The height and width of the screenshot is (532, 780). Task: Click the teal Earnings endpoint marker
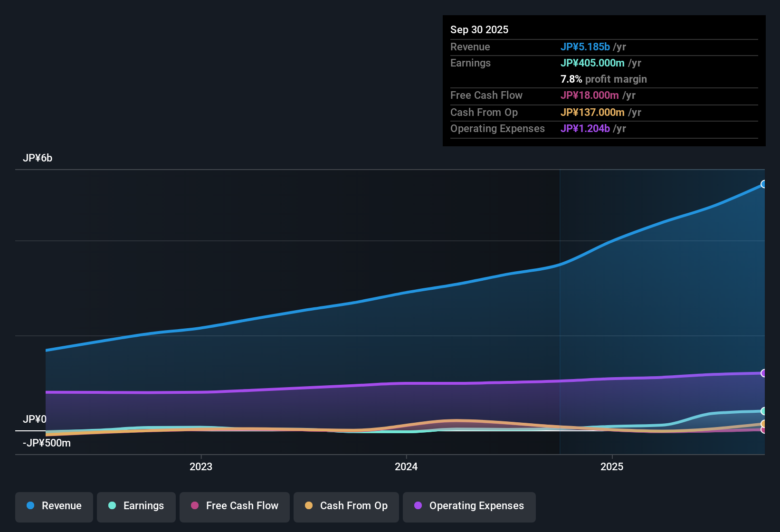pyautogui.click(x=764, y=411)
